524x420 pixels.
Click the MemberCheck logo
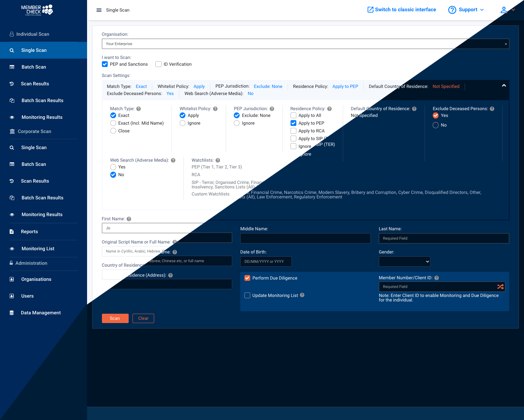pos(37,10)
